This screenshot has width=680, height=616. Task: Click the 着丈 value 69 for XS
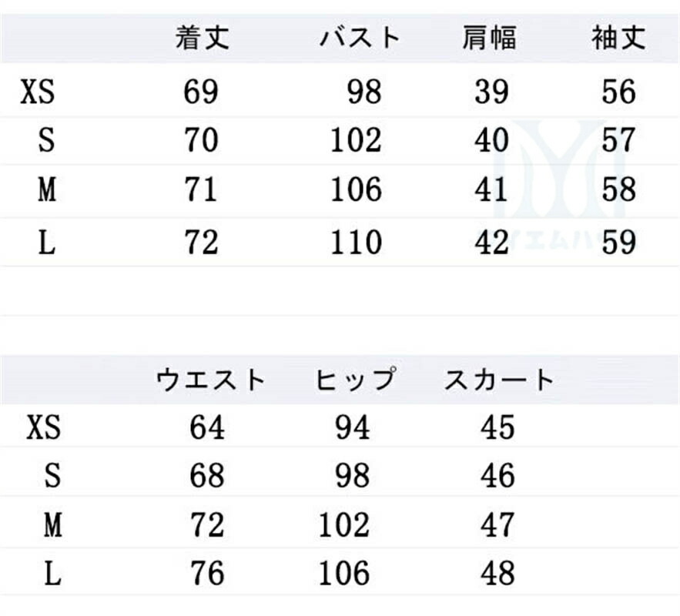point(201,92)
